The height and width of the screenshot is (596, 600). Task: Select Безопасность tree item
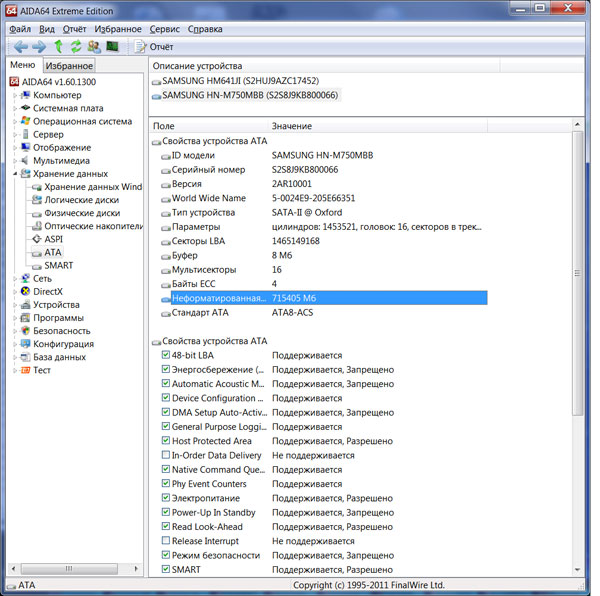click(x=62, y=331)
